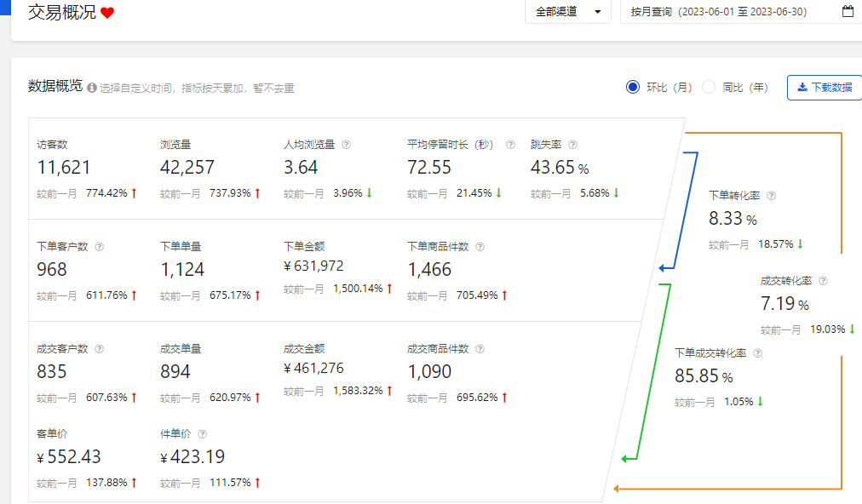Image resolution: width=862 pixels, height=504 pixels.
Task: Click help icon next to 下单商品件数
Action: click(480, 247)
